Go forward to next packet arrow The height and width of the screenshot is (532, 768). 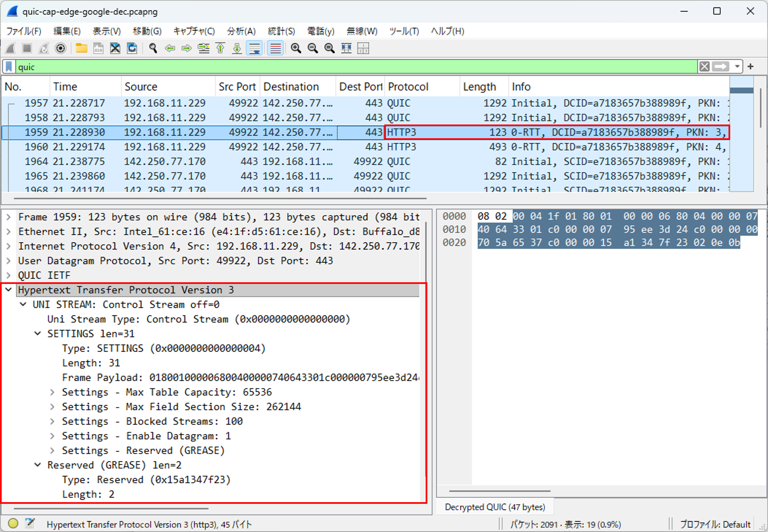point(187,48)
